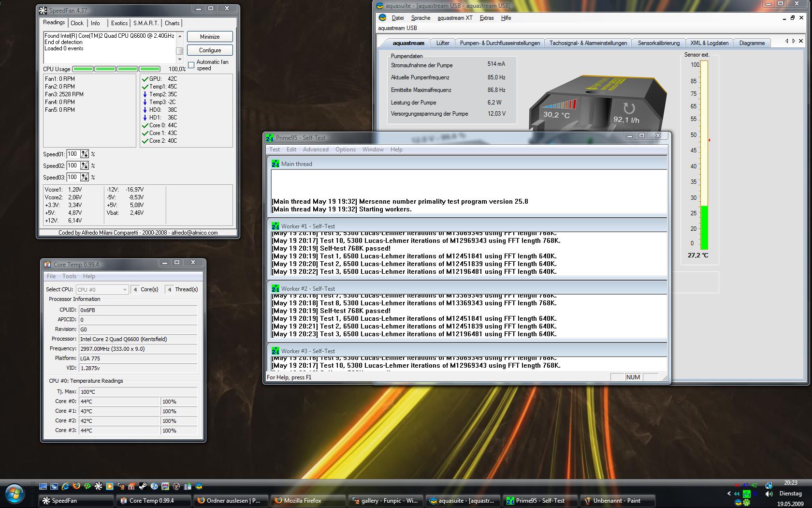Adjust the Speed02 stepper in SpeedFan

click(85, 165)
